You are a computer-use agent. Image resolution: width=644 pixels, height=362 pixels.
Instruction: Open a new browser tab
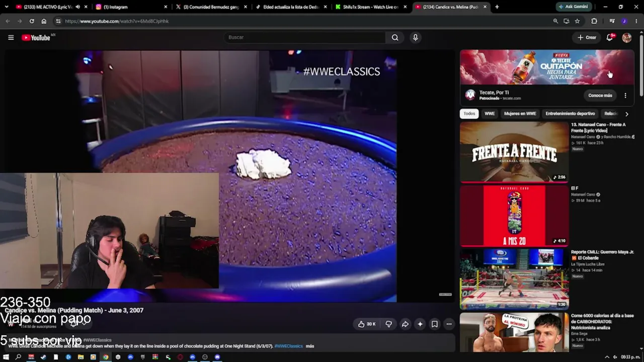[497, 7]
